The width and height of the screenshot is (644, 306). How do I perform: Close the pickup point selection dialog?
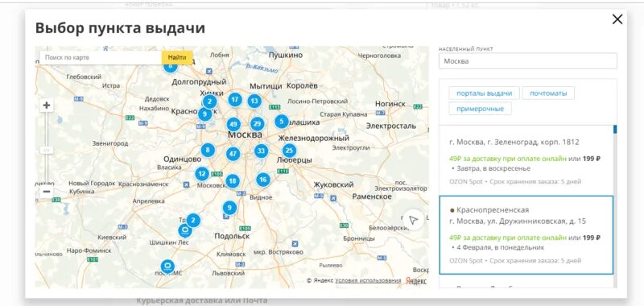pos(617,19)
